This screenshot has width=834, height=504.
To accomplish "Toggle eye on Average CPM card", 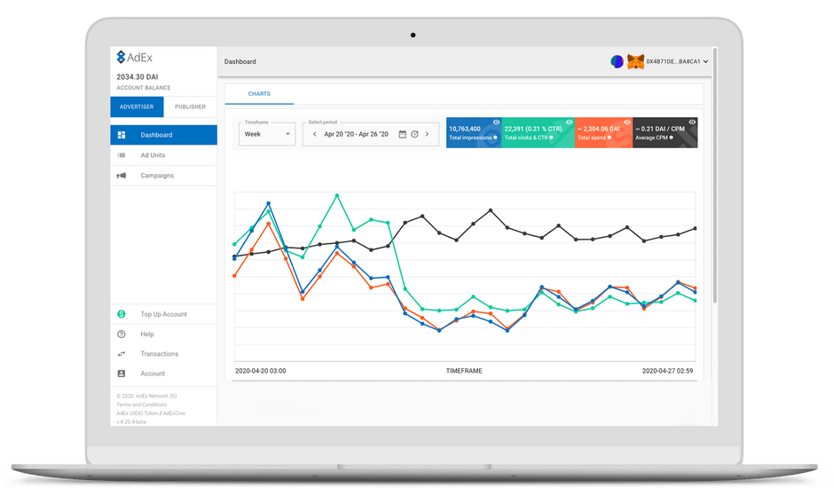I will (x=692, y=122).
